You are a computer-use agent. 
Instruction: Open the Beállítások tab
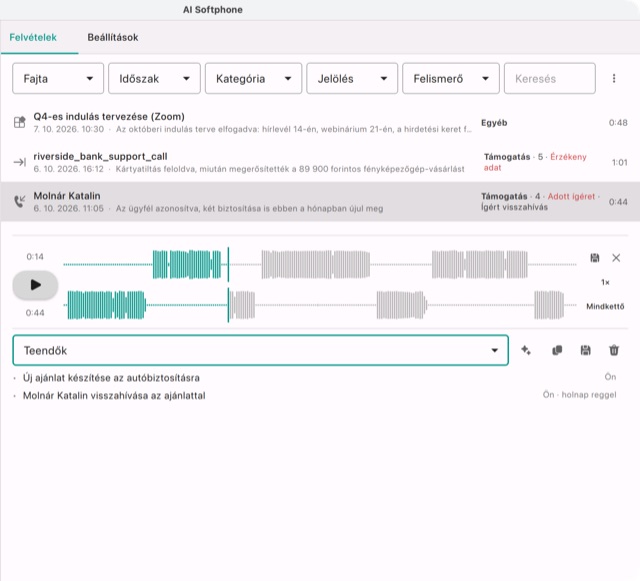[113, 38]
